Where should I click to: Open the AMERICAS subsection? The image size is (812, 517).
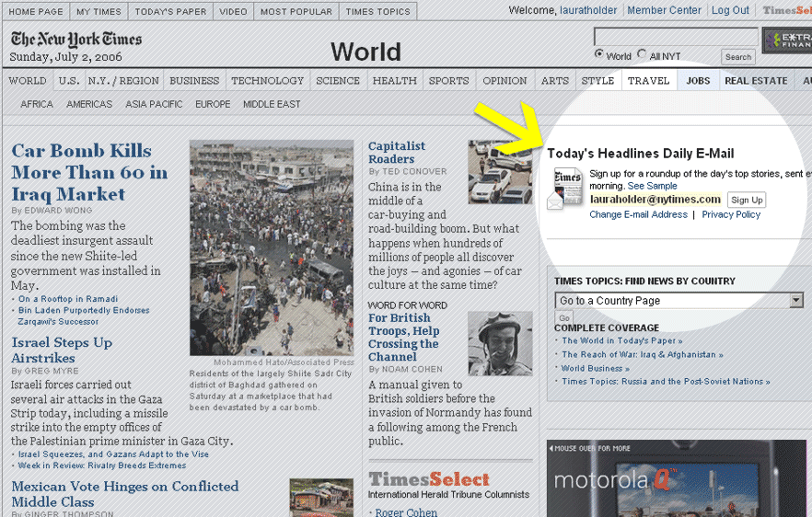point(89,104)
